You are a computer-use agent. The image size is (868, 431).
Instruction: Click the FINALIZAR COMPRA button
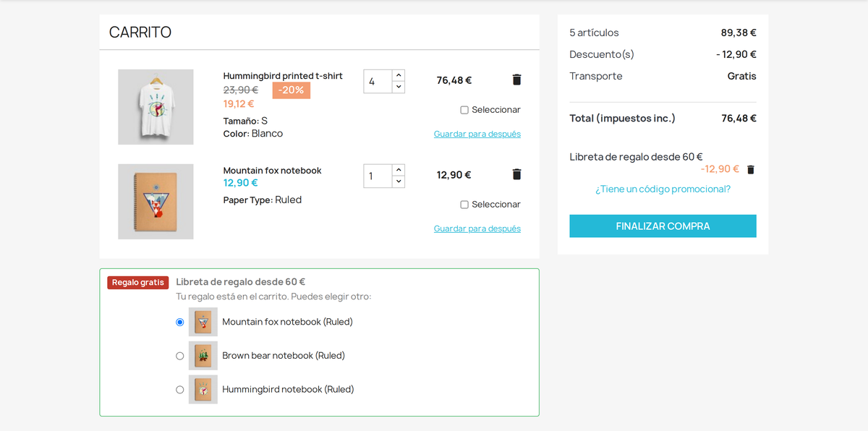pyautogui.click(x=663, y=226)
